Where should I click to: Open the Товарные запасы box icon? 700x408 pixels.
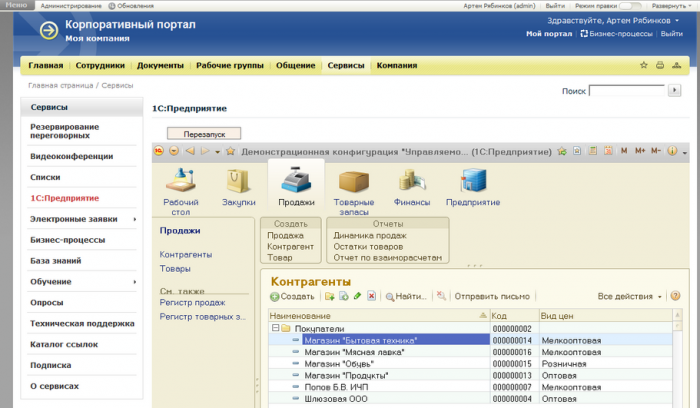tap(354, 181)
